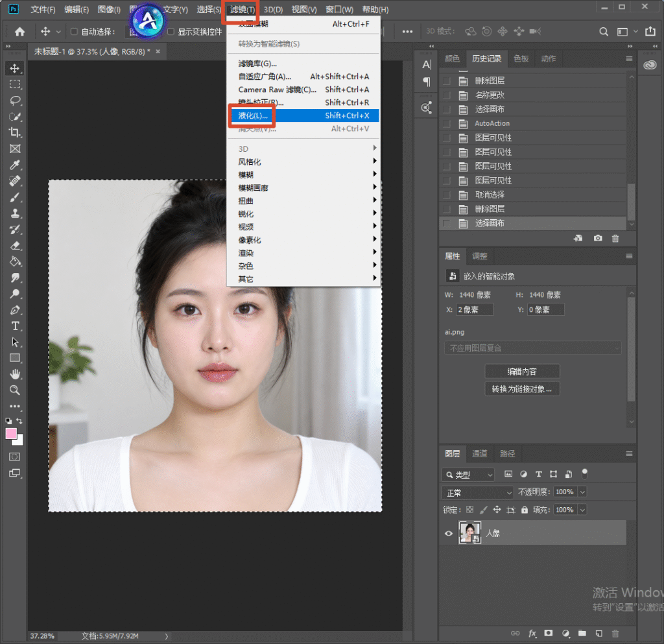The height and width of the screenshot is (644, 664).
Task: Open the 文件(F) menu
Action: tap(43, 9)
